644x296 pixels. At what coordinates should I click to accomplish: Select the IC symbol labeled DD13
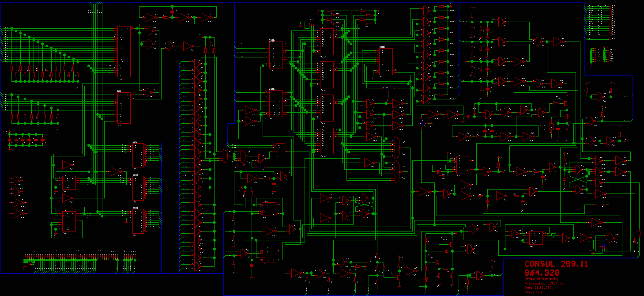coord(138,156)
